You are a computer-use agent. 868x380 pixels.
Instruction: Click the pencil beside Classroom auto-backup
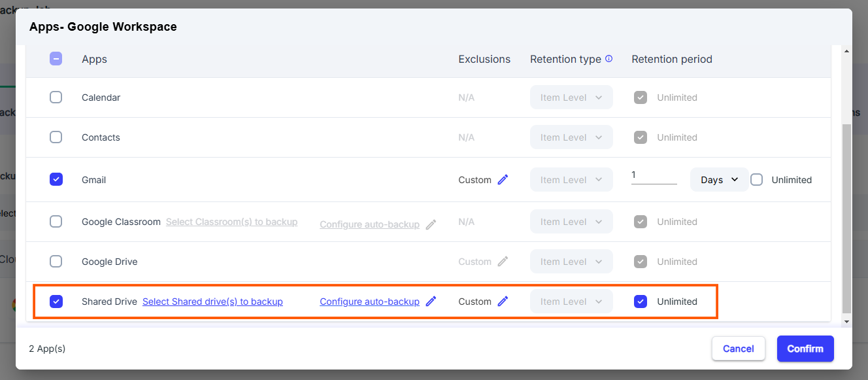[x=431, y=224]
